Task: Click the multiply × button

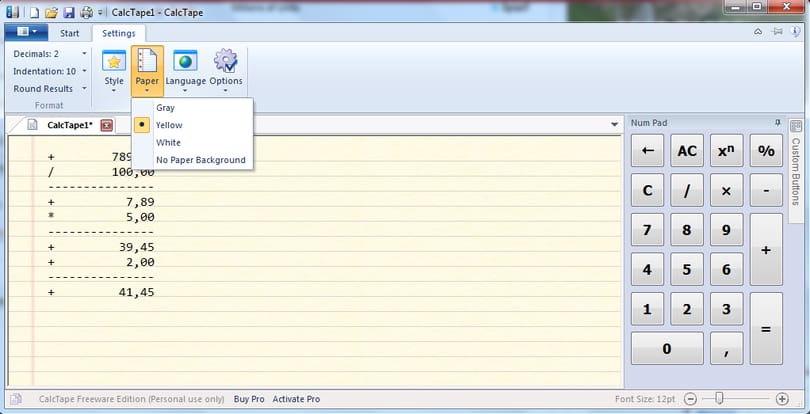Action: click(726, 190)
